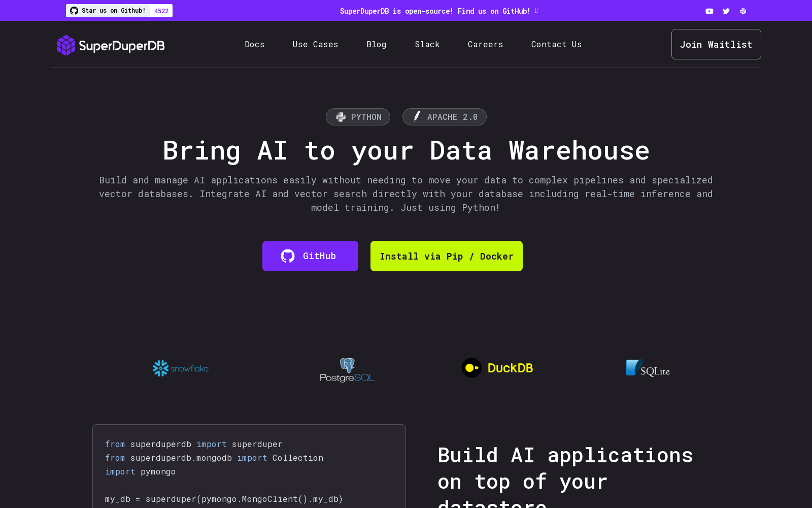The height and width of the screenshot is (508, 812).
Task: Click the 4522 star count badge
Action: (161, 11)
